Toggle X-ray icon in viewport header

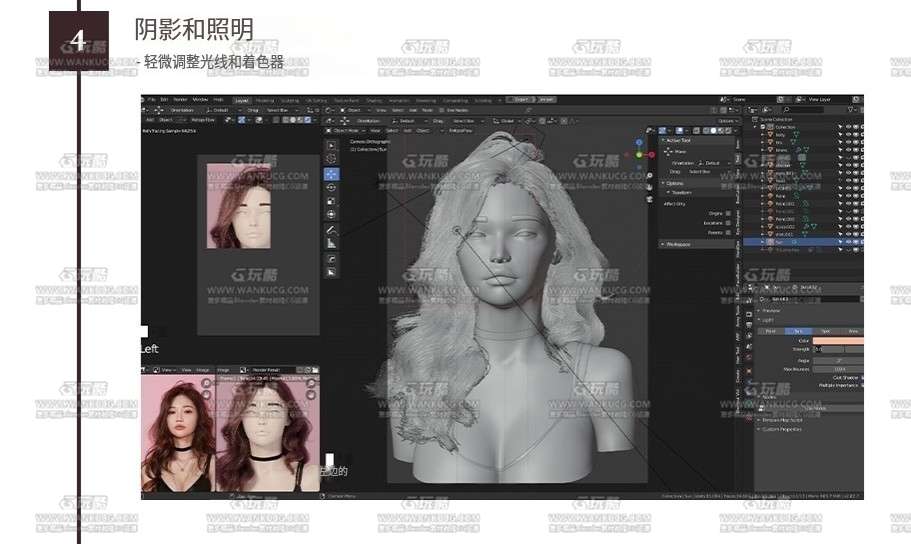pyautogui.click(x=697, y=131)
